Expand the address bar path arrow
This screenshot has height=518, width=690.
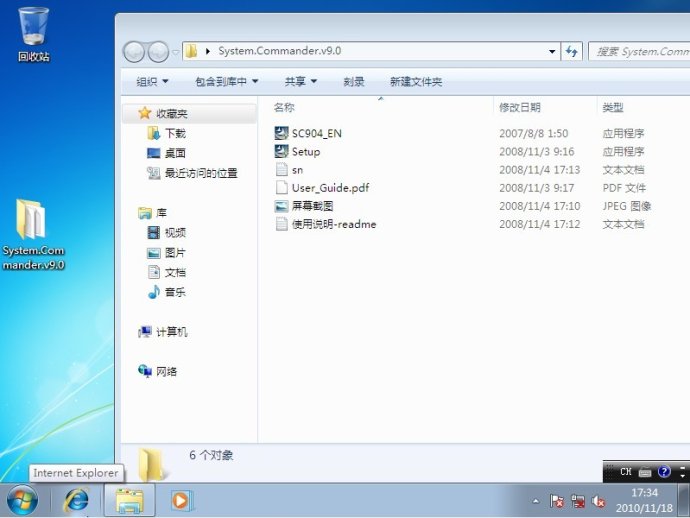coord(208,51)
